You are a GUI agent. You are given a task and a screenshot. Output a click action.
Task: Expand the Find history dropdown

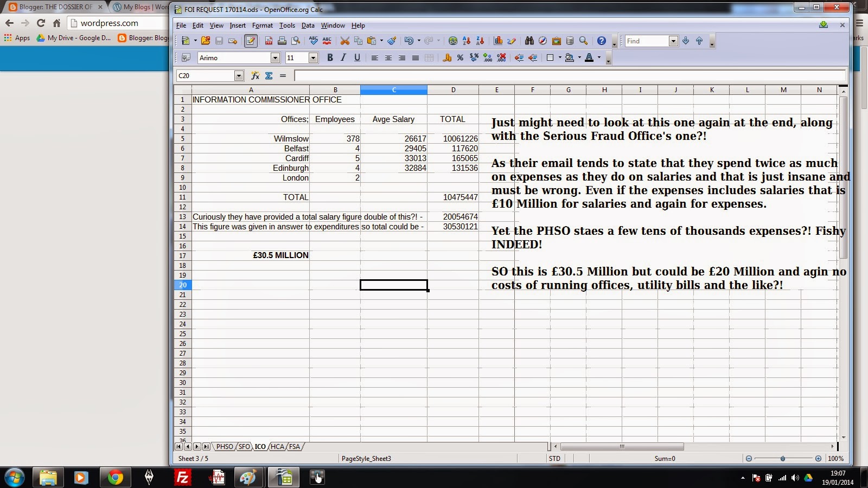(x=673, y=41)
